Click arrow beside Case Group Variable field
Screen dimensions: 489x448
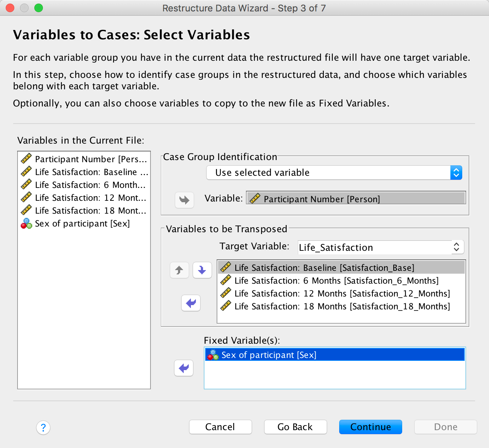[x=184, y=200]
